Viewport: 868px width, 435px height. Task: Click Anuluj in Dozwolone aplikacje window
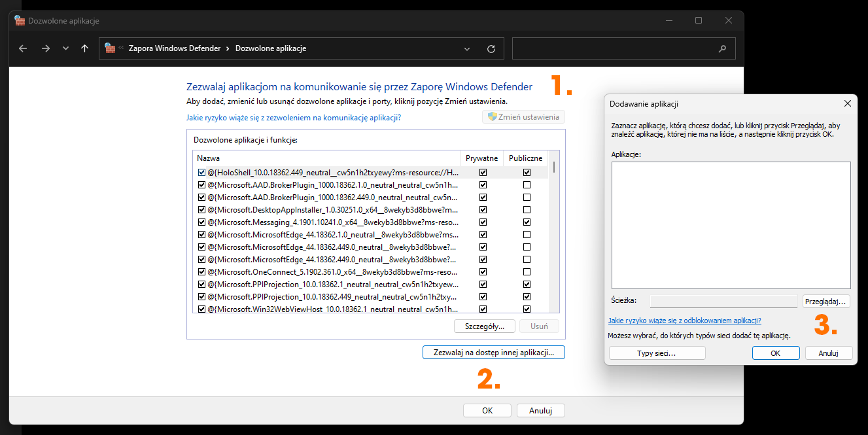[541, 411]
